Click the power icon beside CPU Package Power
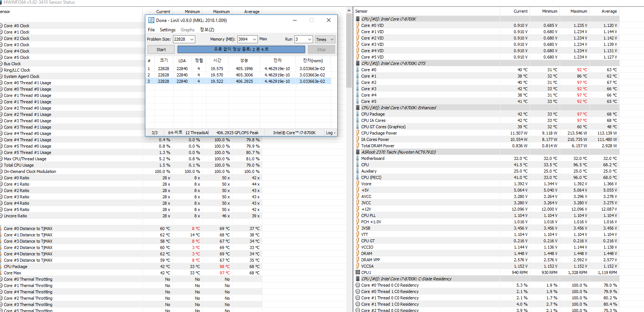 coord(358,133)
